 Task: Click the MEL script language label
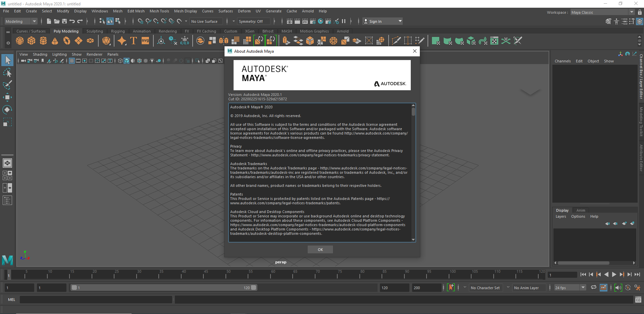11,300
